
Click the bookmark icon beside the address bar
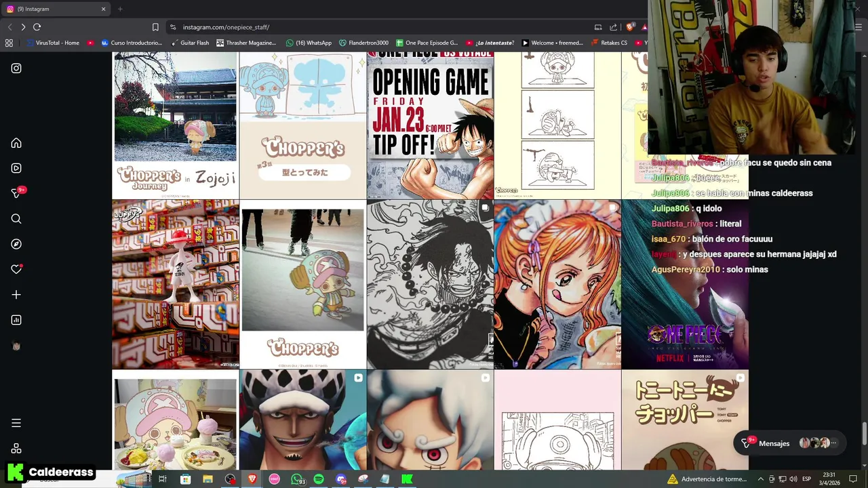coord(155,27)
